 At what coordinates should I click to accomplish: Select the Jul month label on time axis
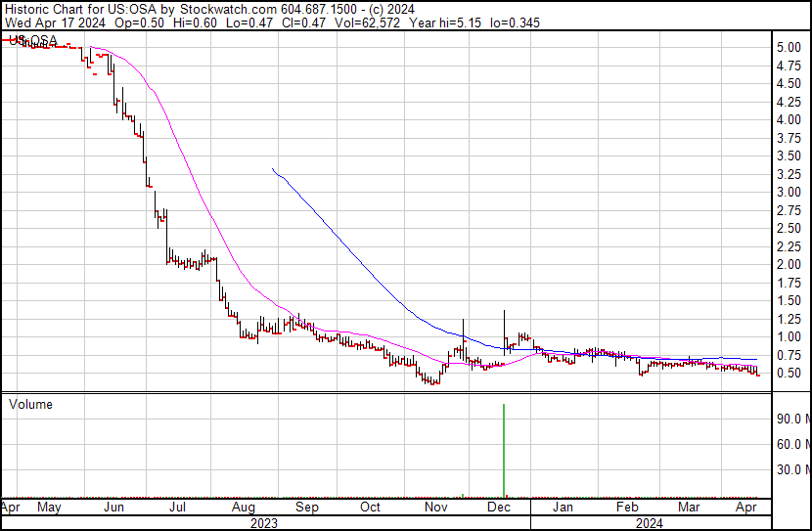178,508
